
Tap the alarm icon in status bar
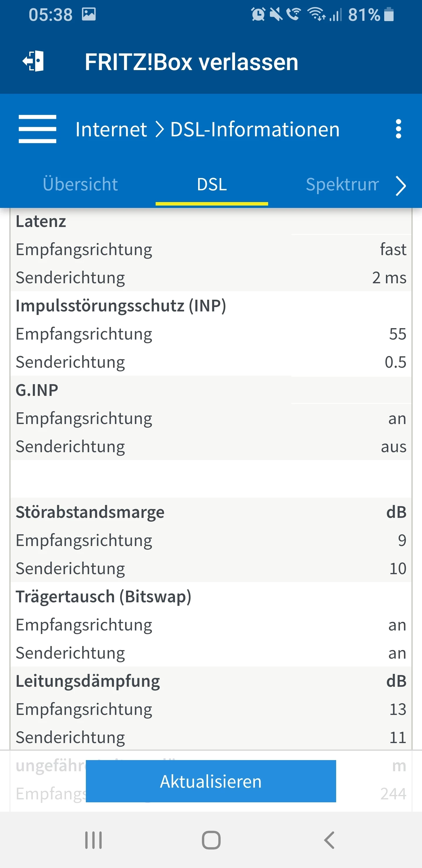coord(258,14)
